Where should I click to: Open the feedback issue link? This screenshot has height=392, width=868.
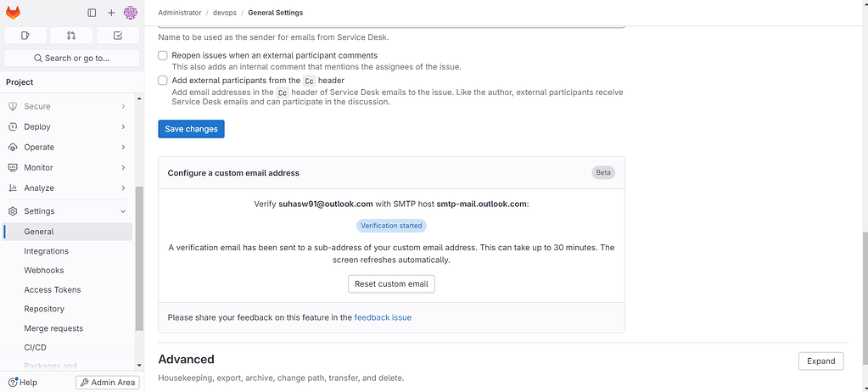[x=383, y=317]
